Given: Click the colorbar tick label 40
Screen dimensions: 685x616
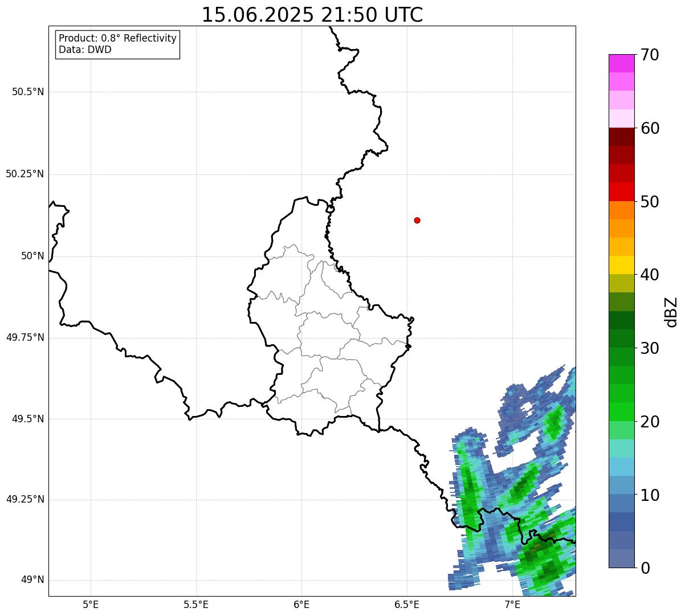Looking at the screenshot, I should tap(650, 275).
